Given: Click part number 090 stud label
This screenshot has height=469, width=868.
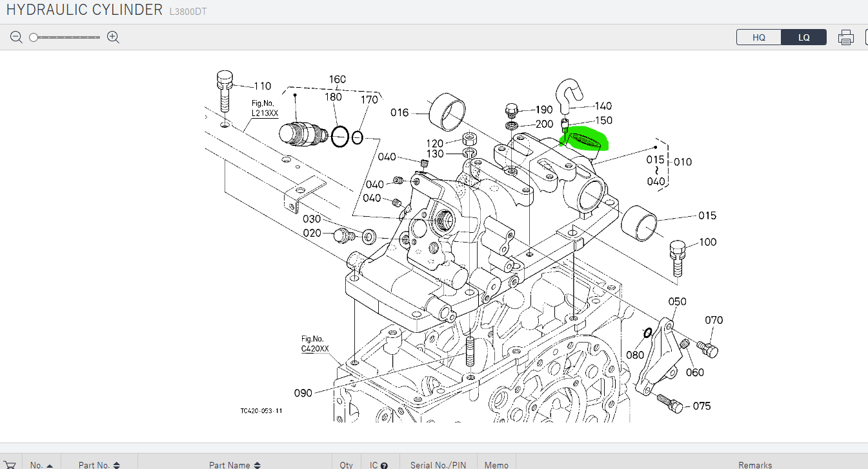Looking at the screenshot, I should 303,393.
